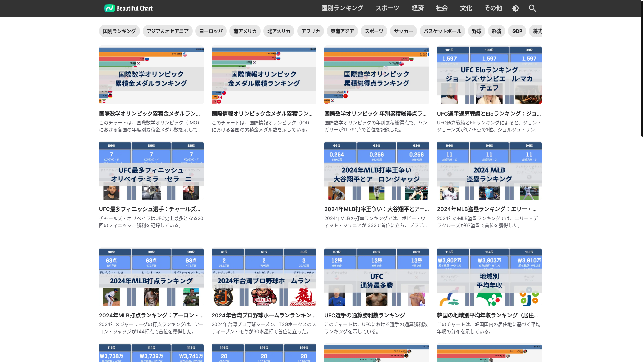Viewport: 644px width, 362px height.
Task: Toggle the dark mode theme icon
Action: coord(516,8)
